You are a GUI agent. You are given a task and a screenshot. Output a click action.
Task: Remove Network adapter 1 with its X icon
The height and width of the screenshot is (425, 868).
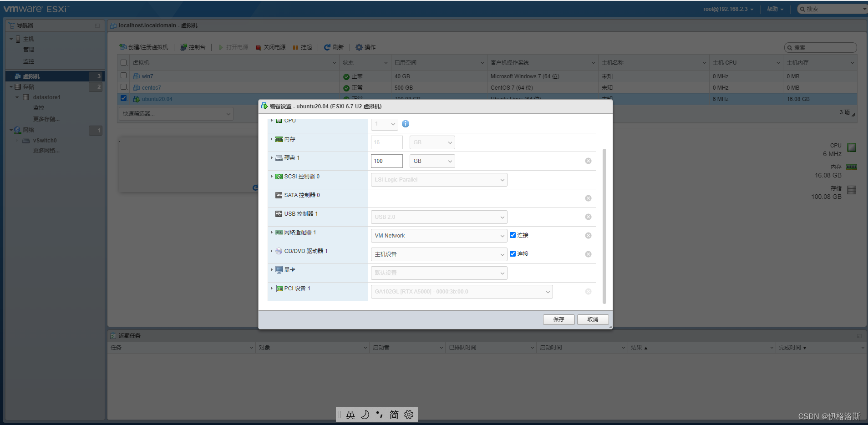coord(588,236)
